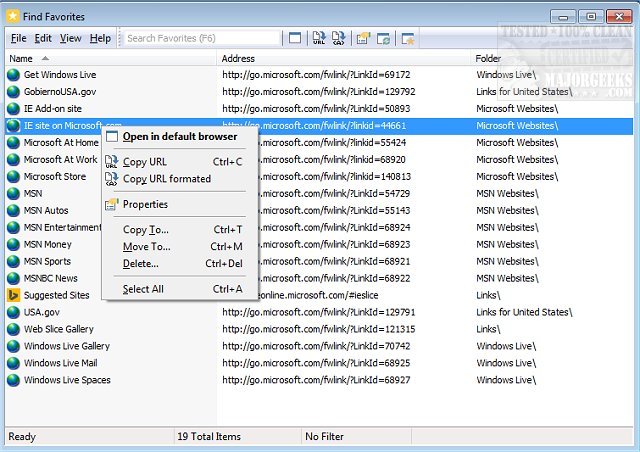Sort by the Address column header

click(x=344, y=59)
